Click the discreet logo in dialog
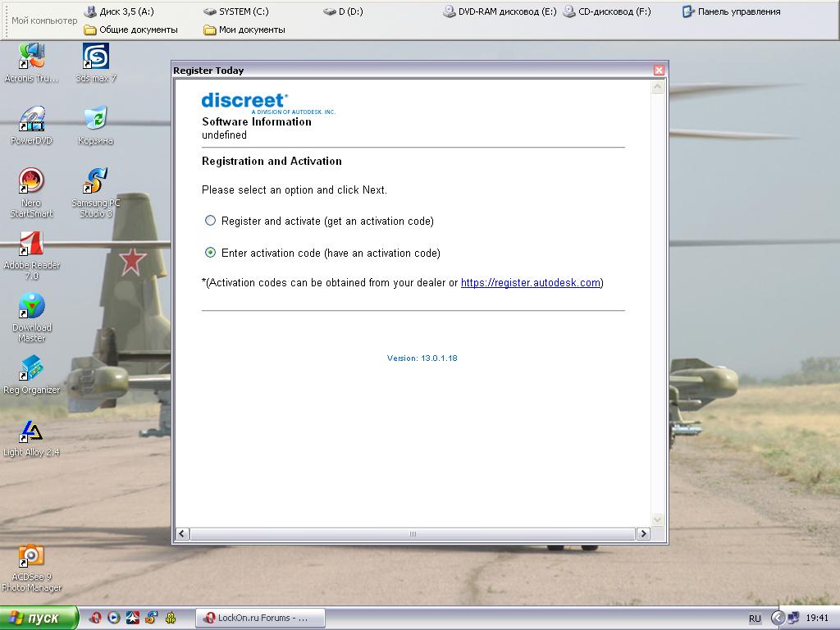 pyautogui.click(x=268, y=103)
